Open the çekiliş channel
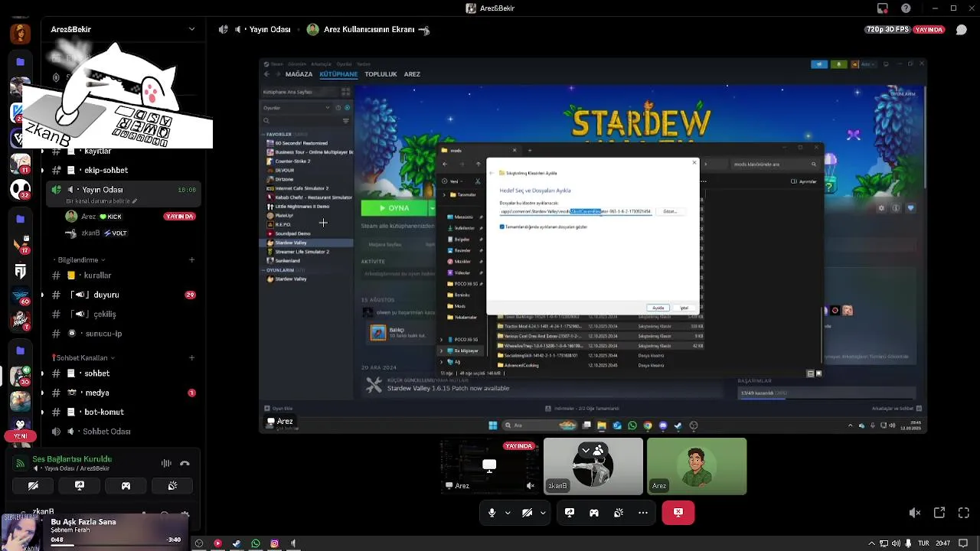The height and width of the screenshot is (551, 980). pyautogui.click(x=104, y=315)
